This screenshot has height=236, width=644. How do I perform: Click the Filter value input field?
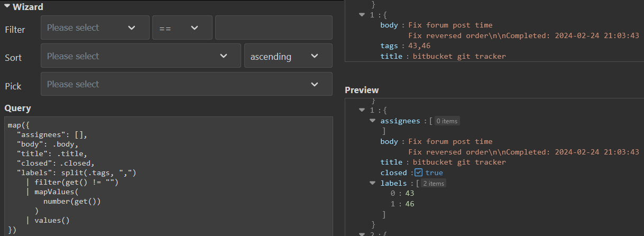coord(273,28)
